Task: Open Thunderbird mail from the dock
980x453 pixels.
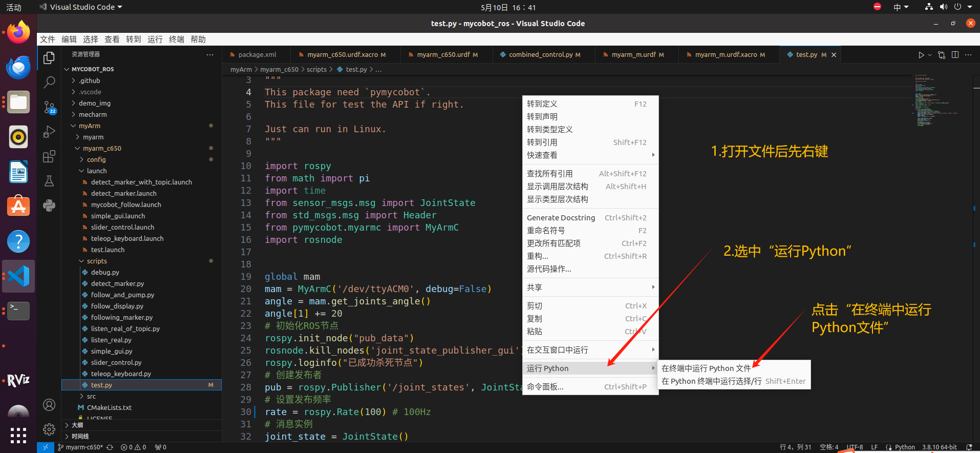Action: (18, 68)
